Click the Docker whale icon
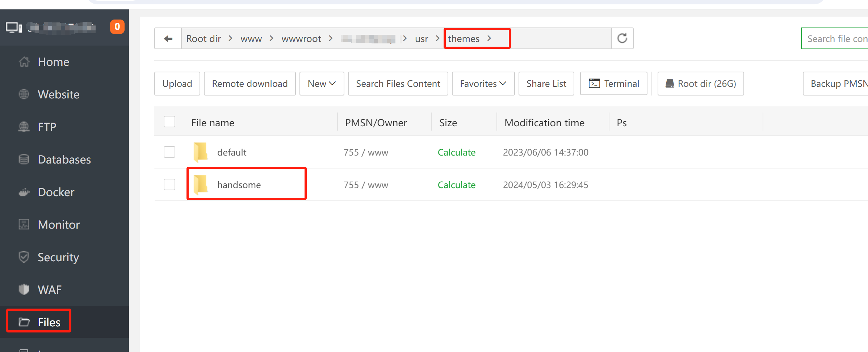 coord(24,192)
